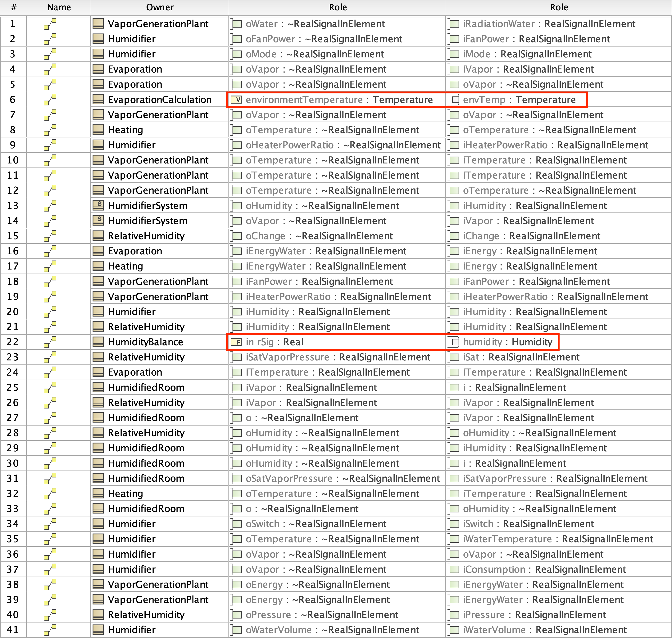
Task: Click EvaporationCalculation block icon
Action: (98, 100)
